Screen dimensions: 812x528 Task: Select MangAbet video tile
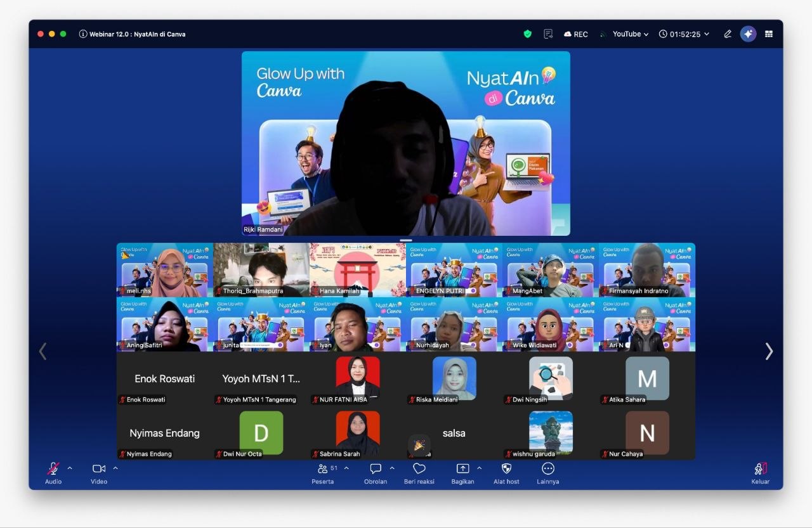[551, 270]
